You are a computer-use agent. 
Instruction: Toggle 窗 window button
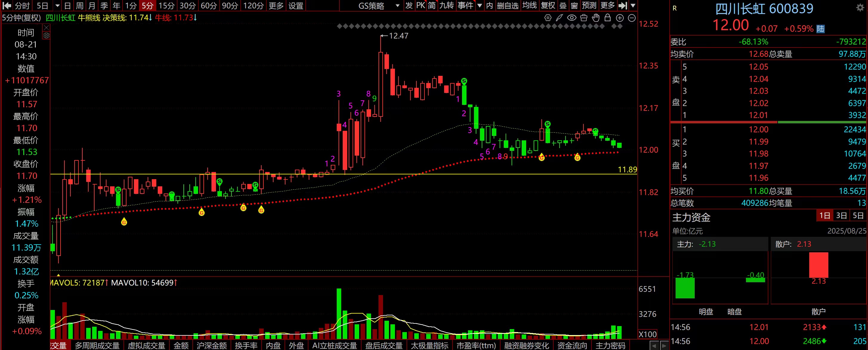[574, 5]
